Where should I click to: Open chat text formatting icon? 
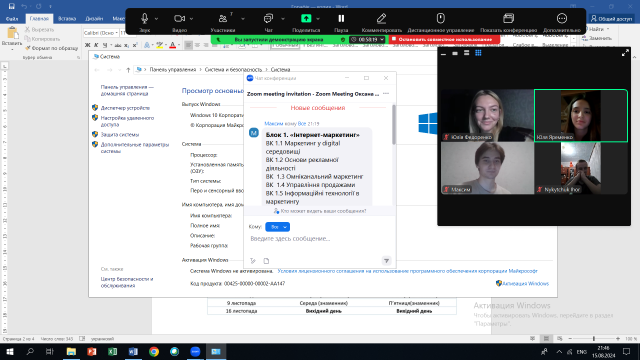(253, 261)
